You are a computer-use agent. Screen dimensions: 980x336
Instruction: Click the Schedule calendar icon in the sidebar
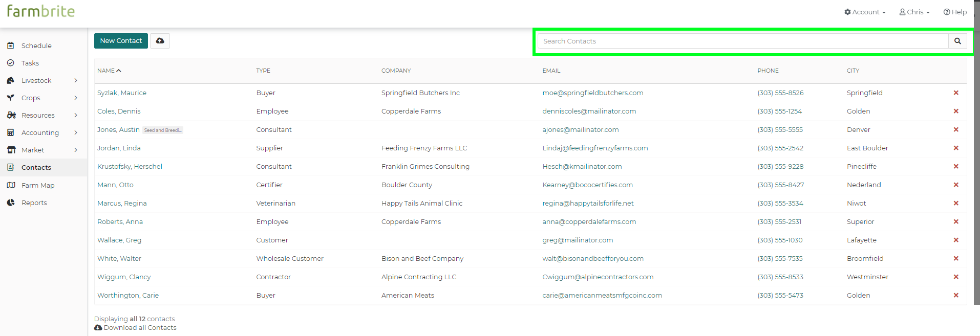point(11,46)
